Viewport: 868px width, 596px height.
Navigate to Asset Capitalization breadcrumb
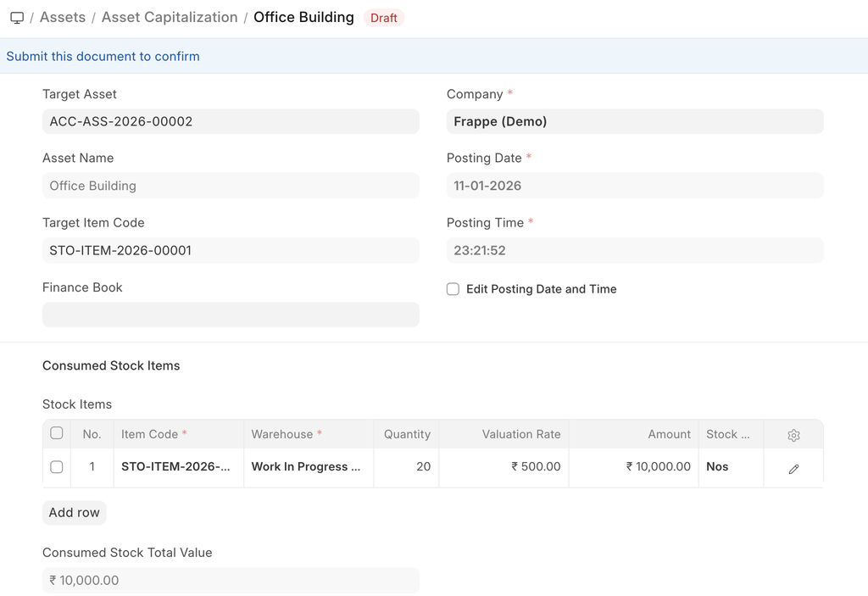point(170,18)
